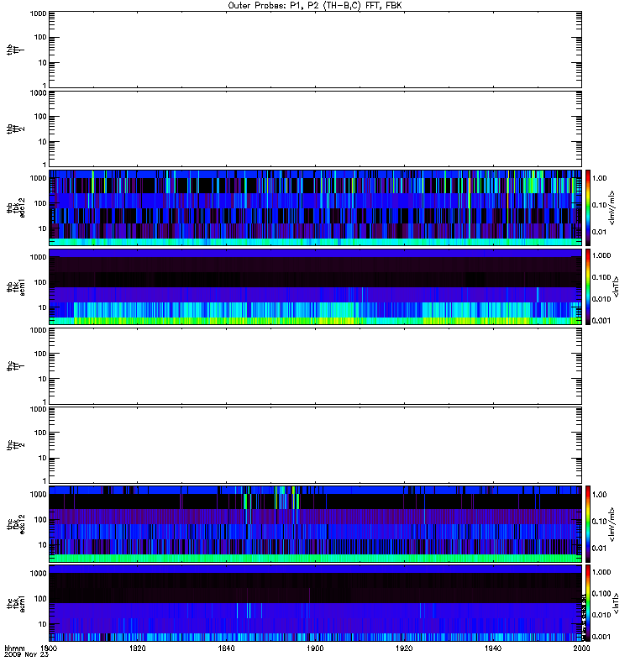Click the '0.001' tick on thb scm1 color bar
The image size is (630, 672).
[601, 321]
